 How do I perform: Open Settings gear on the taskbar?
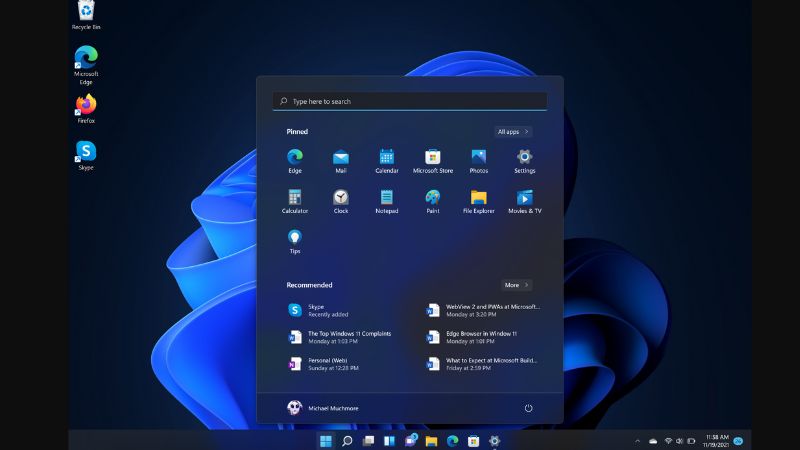tap(494, 441)
